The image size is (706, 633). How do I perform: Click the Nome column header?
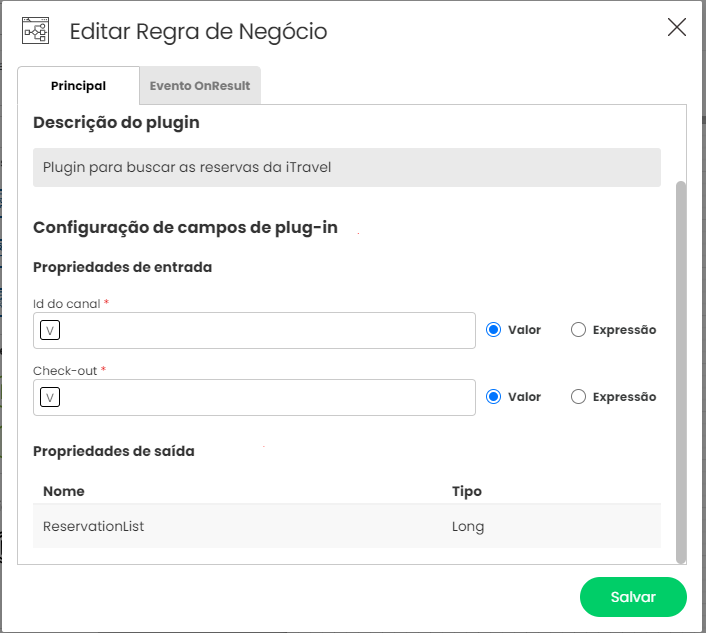[64, 491]
